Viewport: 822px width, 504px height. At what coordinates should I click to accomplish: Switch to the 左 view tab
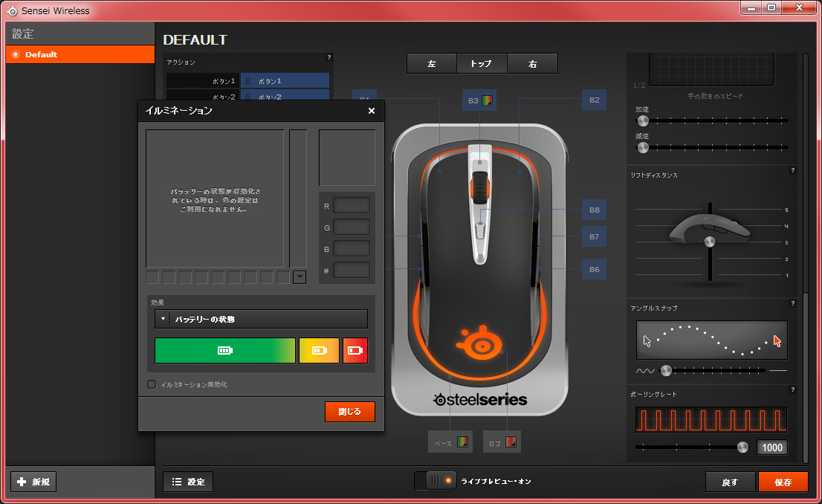pos(432,63)
